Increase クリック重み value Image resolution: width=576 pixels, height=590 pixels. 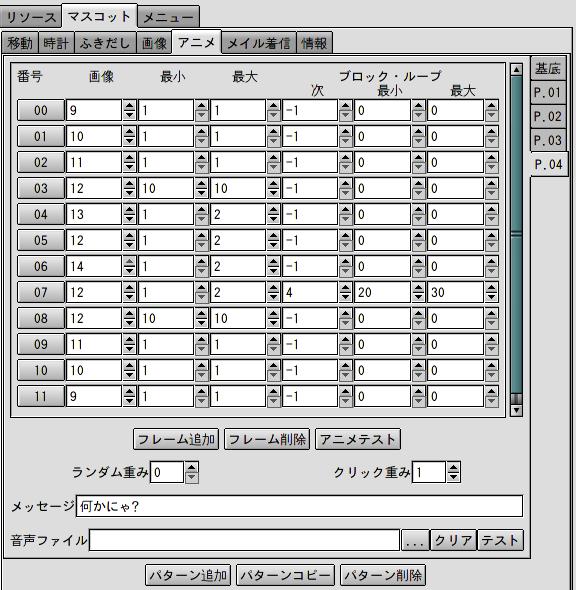tap(453, 467)
